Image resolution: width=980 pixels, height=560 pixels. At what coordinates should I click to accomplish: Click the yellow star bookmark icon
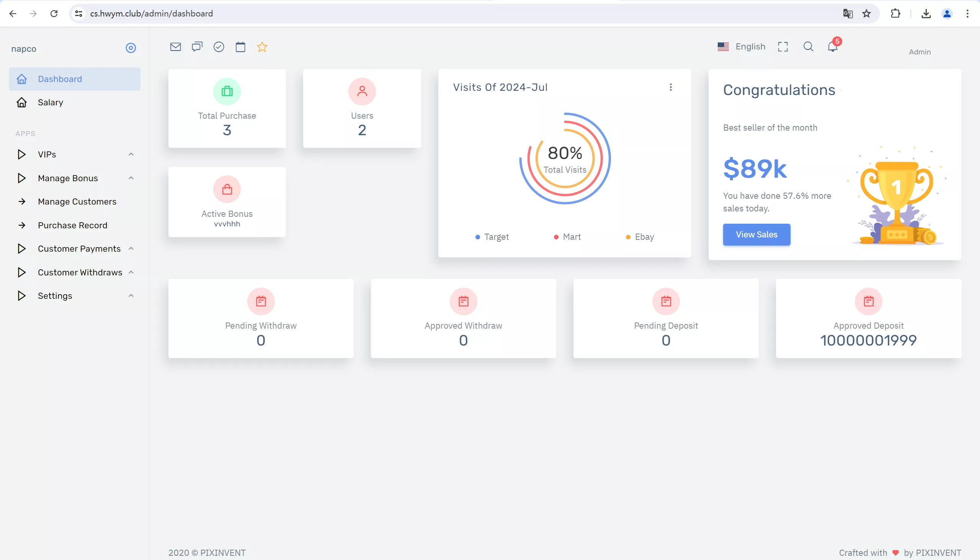pos(262,47)
